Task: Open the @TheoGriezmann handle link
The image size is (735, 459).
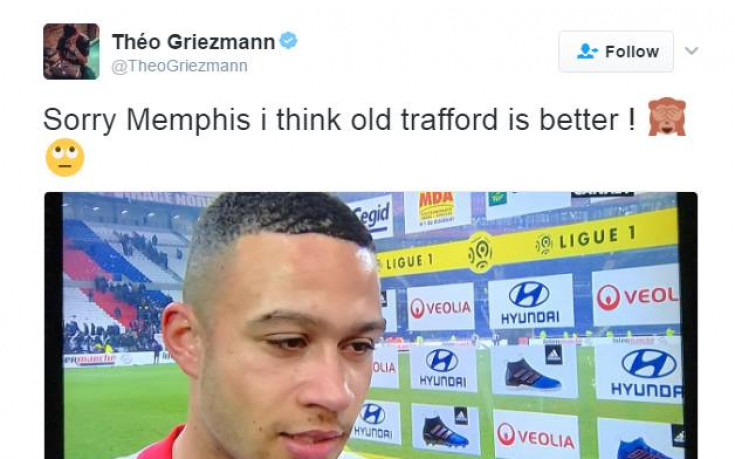Action: (179, 66)
